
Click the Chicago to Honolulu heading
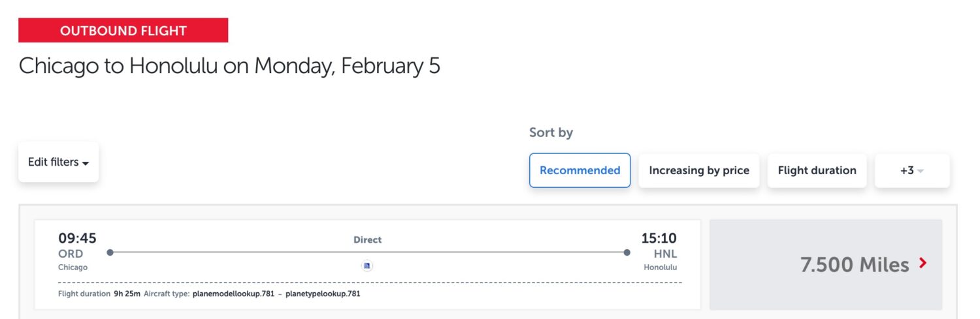tap(229, 66)
